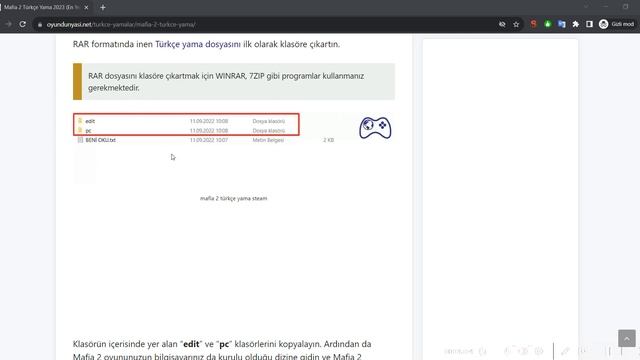
Task: Open the extensions puzzle menu
Action: (x=576, y=24)
